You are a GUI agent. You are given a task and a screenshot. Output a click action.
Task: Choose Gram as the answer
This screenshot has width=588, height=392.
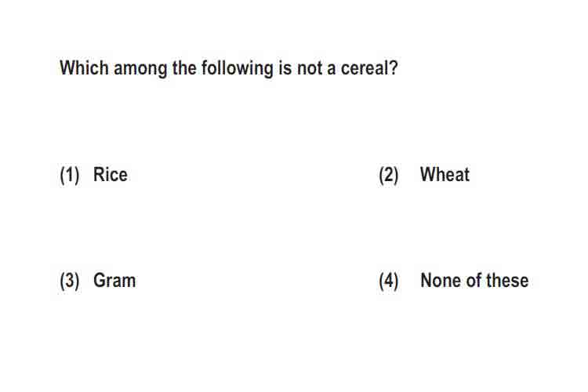pyautogui.click(x=114, y=281)
